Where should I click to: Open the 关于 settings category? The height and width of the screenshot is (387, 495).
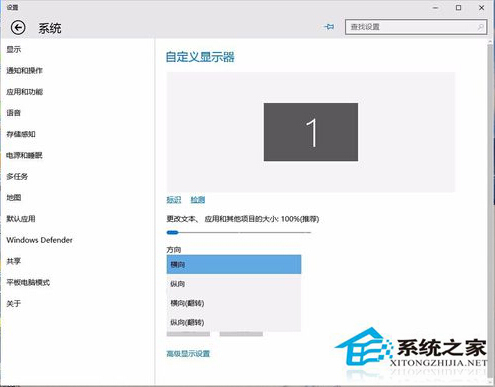click(14, 304)
